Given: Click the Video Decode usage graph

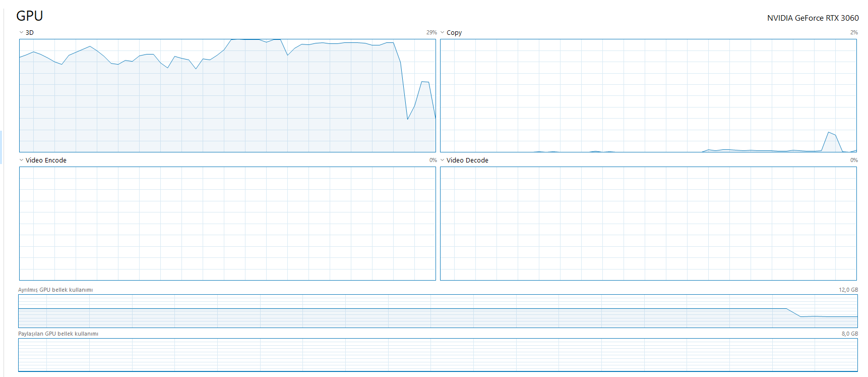Looking at the screenshot, I should tap(648, 224).
